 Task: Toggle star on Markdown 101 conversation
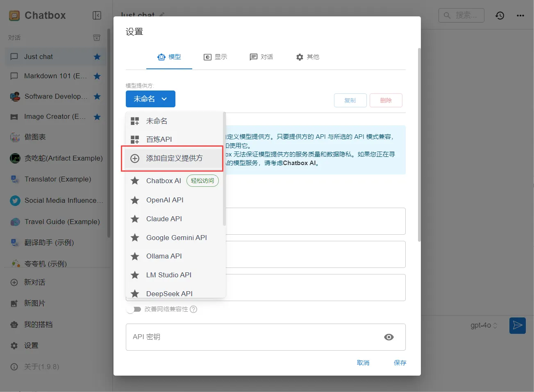(x=97, y=76)
